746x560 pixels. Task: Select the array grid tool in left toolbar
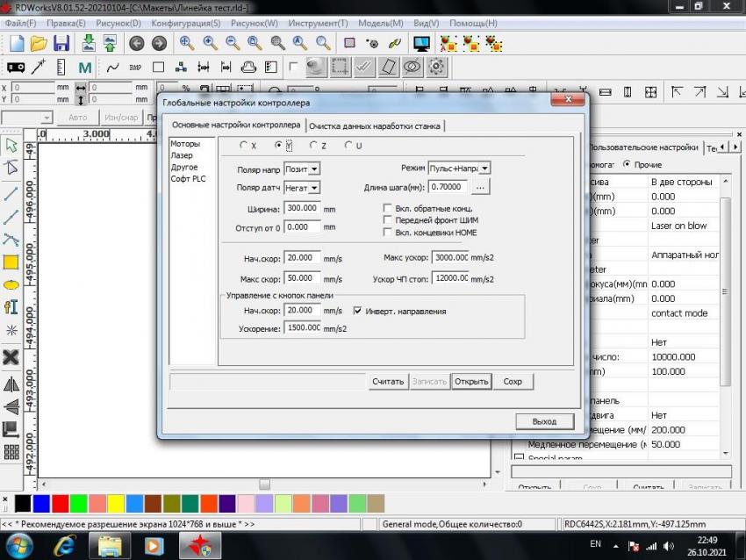[x=11, y=452]
